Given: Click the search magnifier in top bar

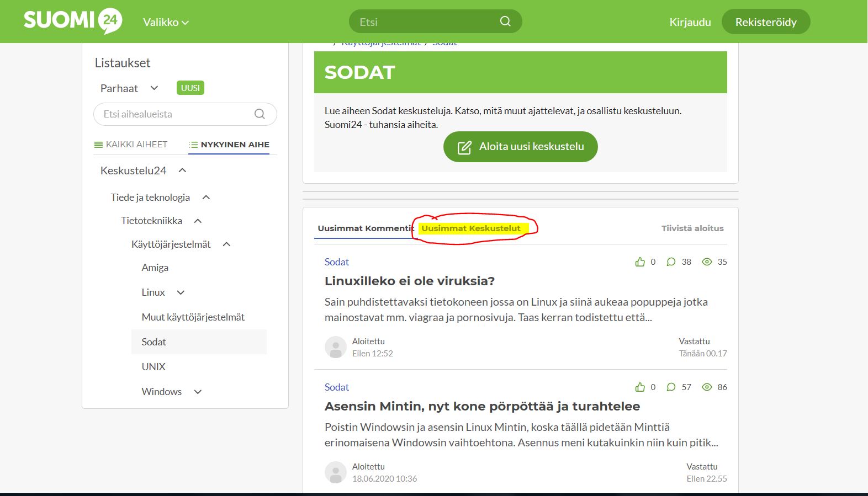Looking at the screenshot, I should (x=505, y=22).
